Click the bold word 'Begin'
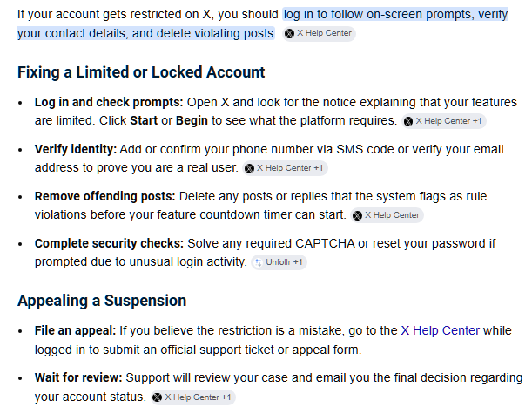The height and width of the screenshot is (414, 532). 192,121
